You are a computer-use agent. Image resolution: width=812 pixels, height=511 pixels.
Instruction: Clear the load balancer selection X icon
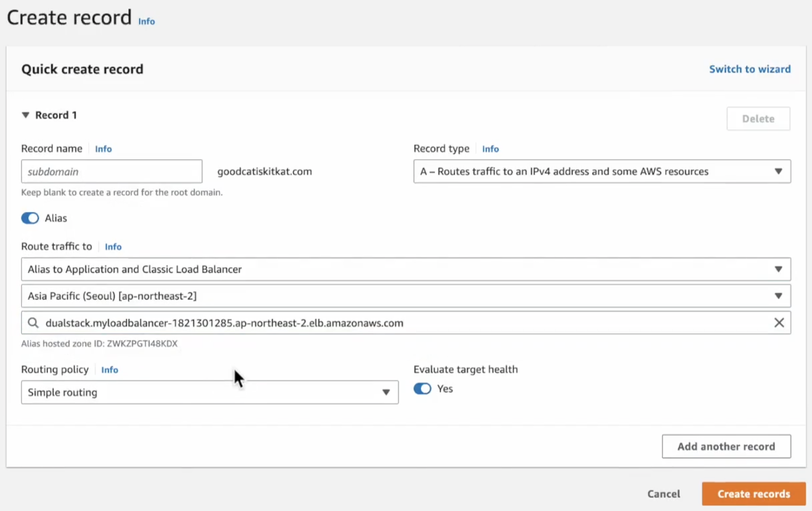click(779, 323)
